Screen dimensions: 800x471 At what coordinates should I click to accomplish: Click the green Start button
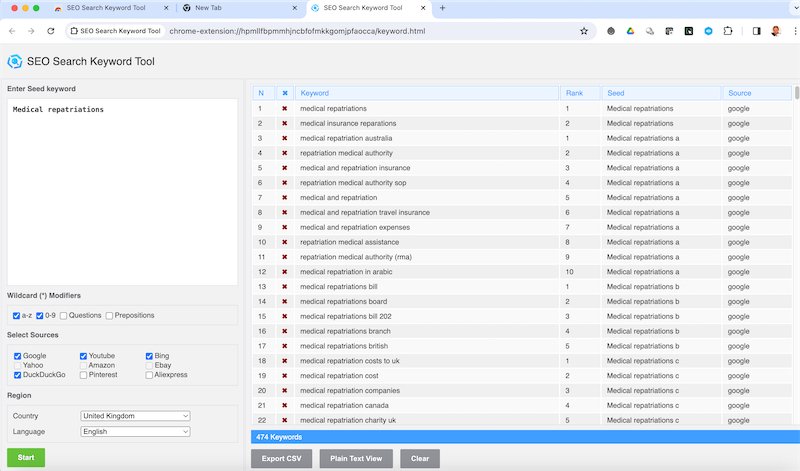point(26,458)
